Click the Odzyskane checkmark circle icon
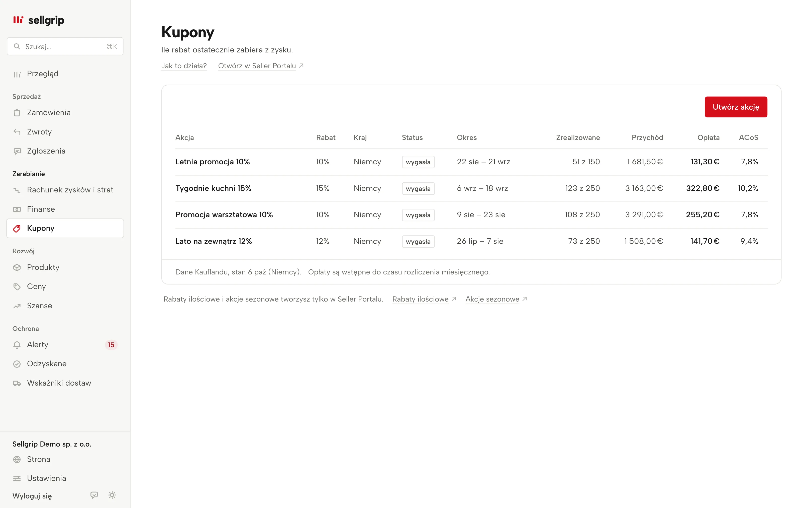The width and height of the screenshot is (812, 508). click(x=17, y=364)
